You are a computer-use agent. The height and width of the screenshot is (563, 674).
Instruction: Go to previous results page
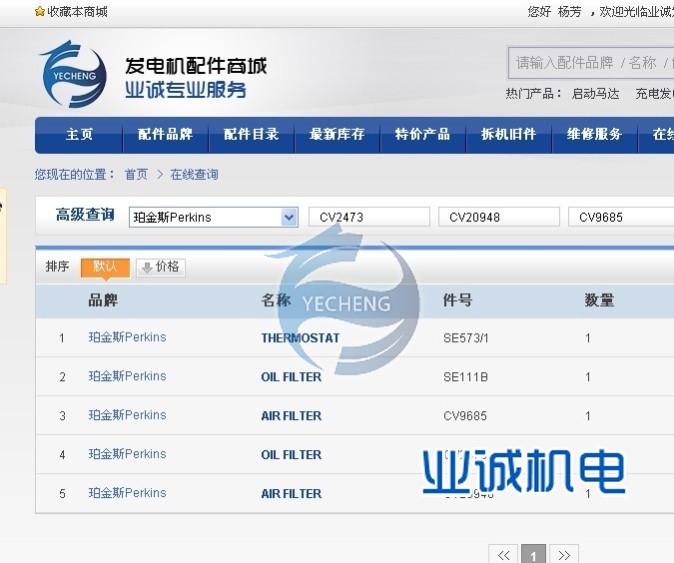point(503,555)
